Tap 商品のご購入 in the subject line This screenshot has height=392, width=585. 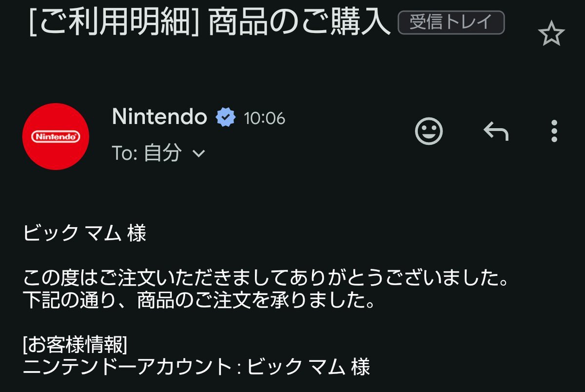tap(299, 23)
